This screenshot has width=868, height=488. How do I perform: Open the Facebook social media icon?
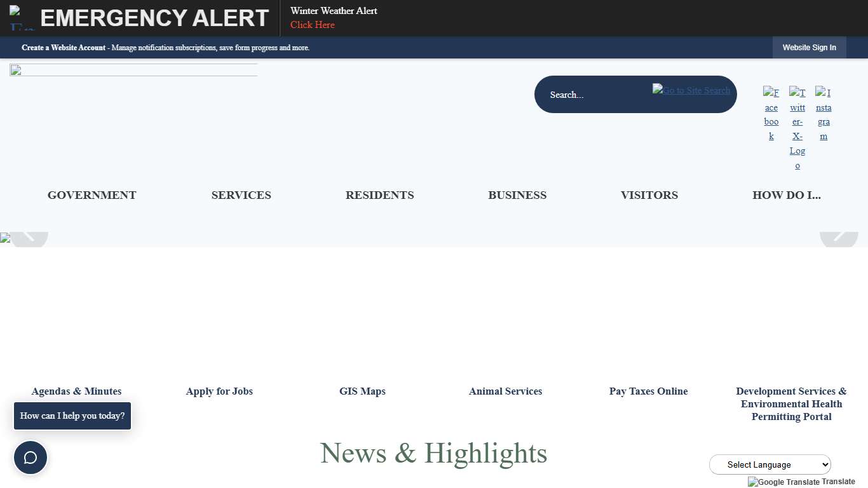click(771, 114)
